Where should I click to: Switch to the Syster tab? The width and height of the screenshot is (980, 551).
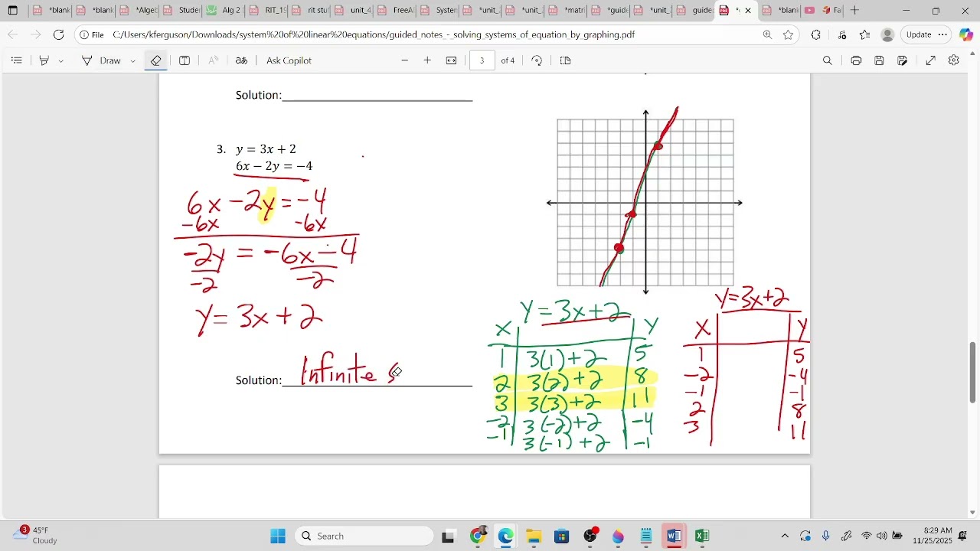(438, 11)
